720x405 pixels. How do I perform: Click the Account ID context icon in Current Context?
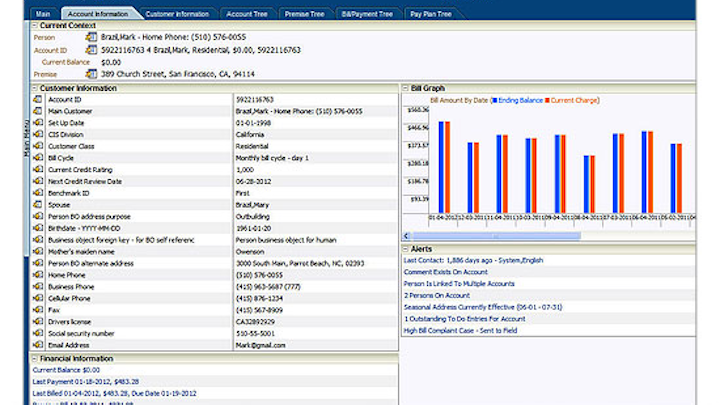point(91,50)
